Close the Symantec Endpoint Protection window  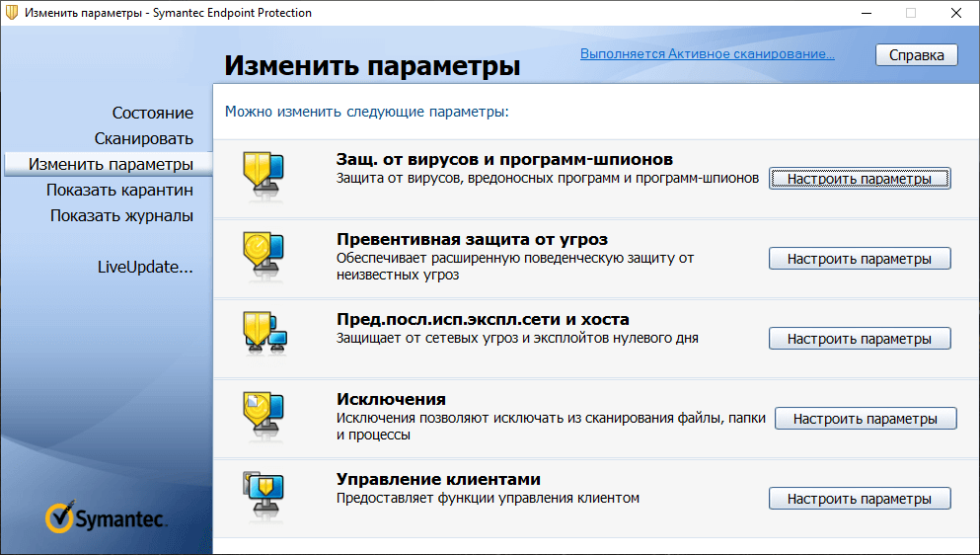pos(956,13)
